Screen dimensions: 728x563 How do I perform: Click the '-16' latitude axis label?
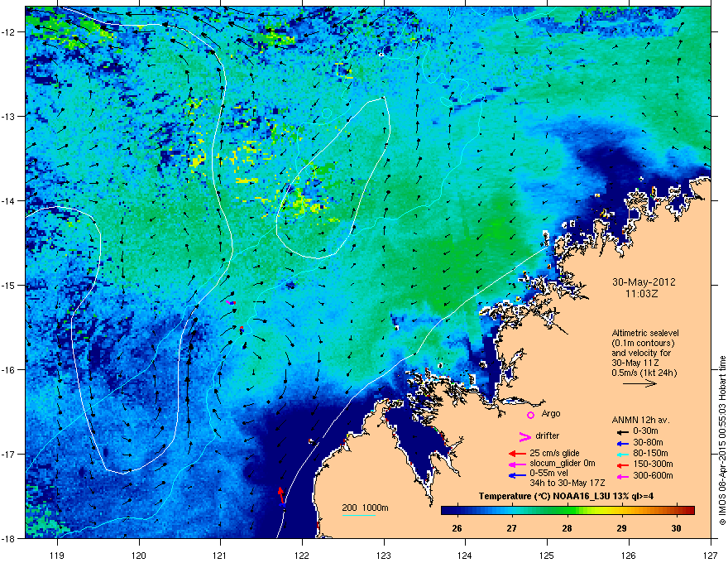[8, 370]
